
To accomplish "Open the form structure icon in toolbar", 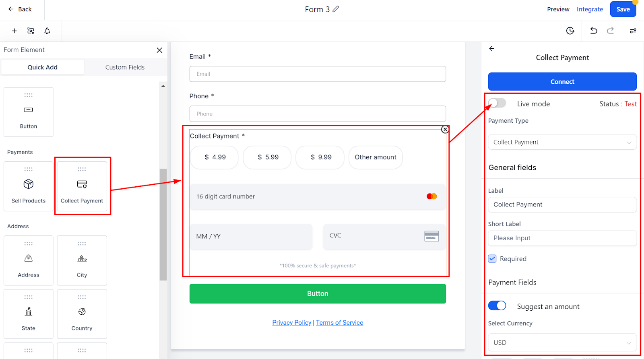I will pyautogui.click(x=31, y=31).
